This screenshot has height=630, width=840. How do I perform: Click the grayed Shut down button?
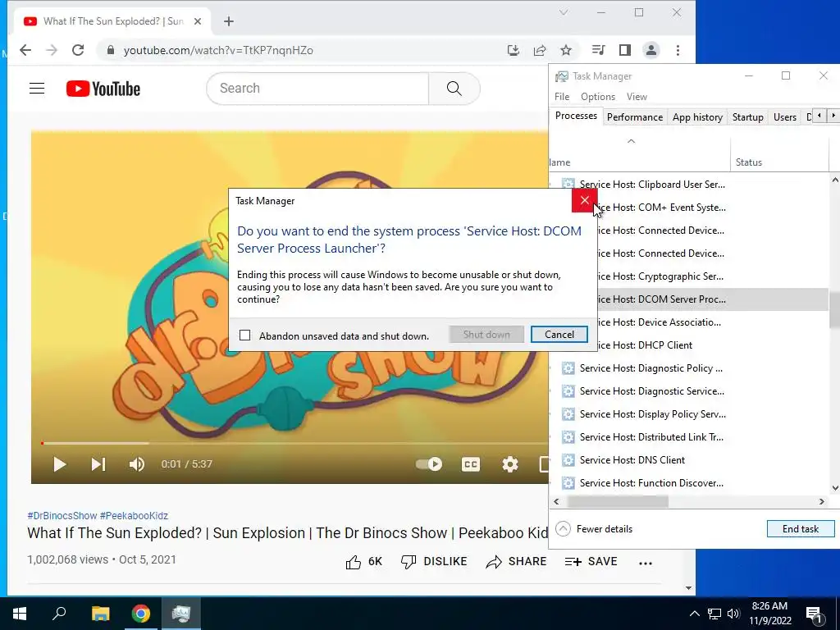486,335
